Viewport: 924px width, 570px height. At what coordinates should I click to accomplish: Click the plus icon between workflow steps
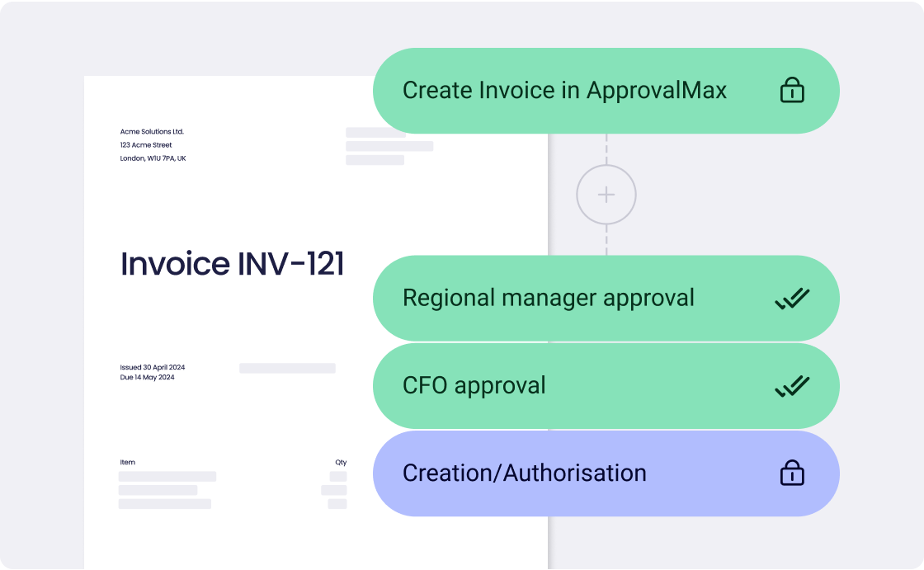[x=607, y=194]
